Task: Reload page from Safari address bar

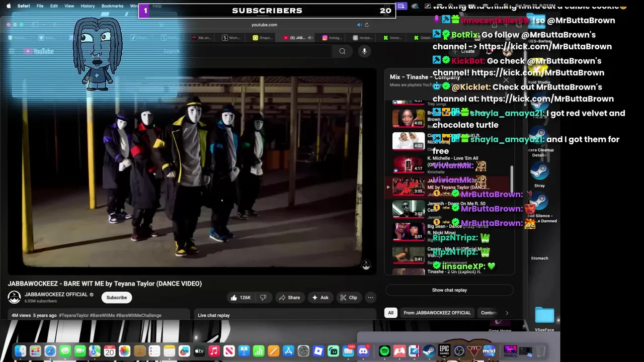Action: click(367, 25)
